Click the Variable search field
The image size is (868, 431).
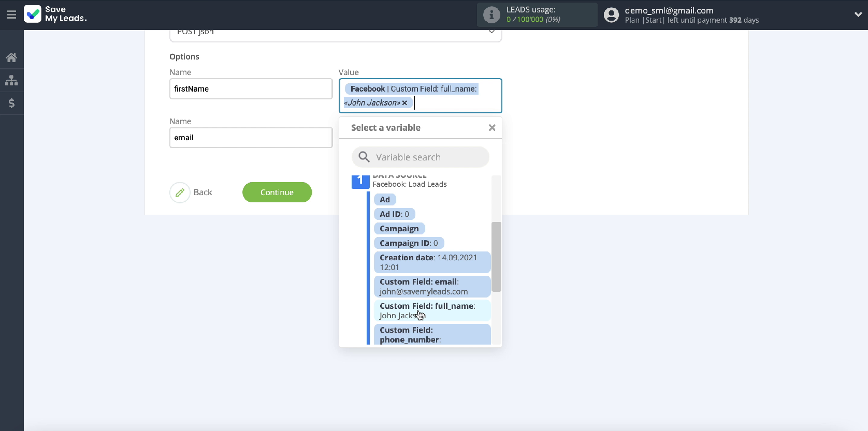[421, 157]
